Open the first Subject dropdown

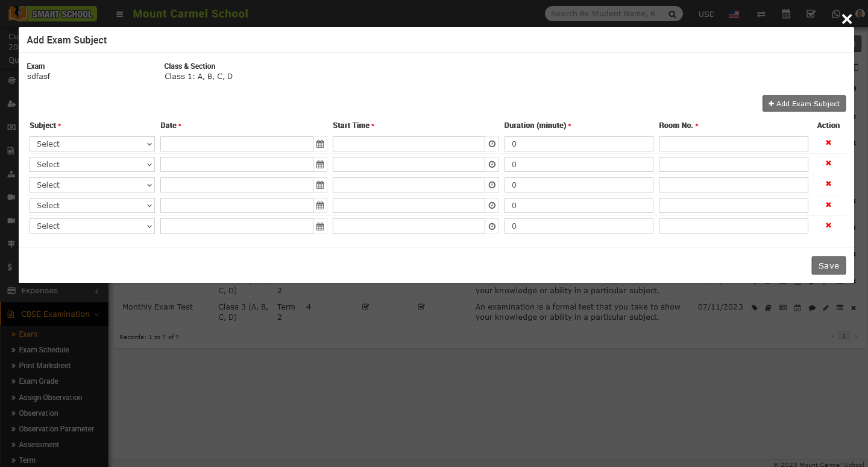click(92, 144)
